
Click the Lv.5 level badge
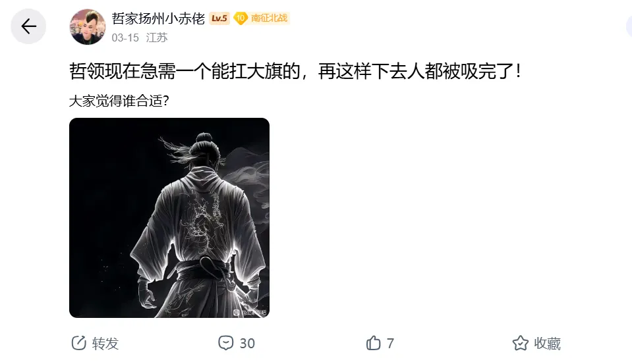point(219,18)
